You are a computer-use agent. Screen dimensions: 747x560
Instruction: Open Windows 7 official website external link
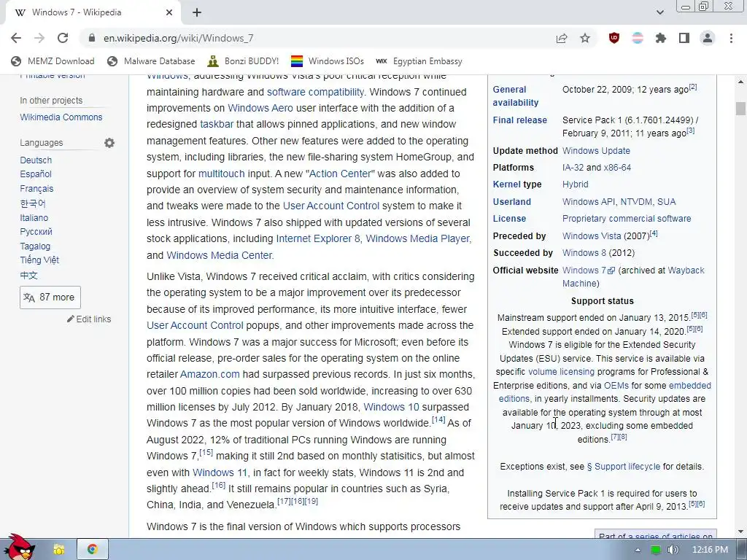pyautogui.click(x=589, y=270)
